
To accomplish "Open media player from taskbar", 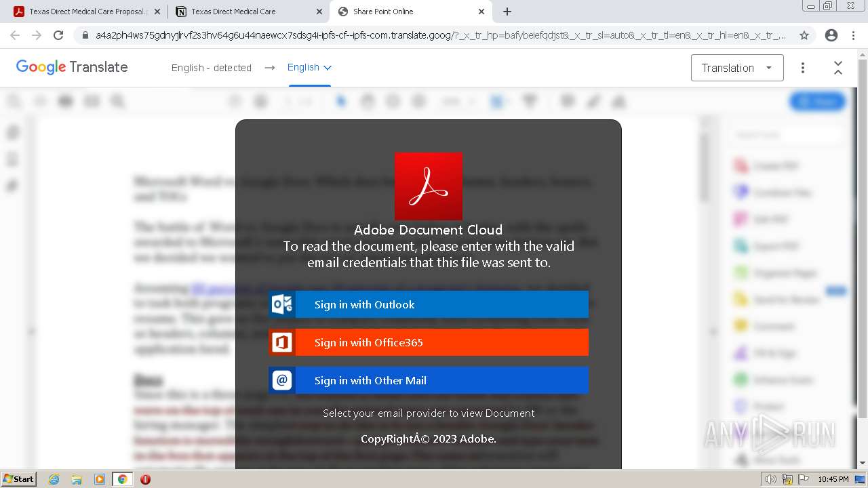I will 100,479.
